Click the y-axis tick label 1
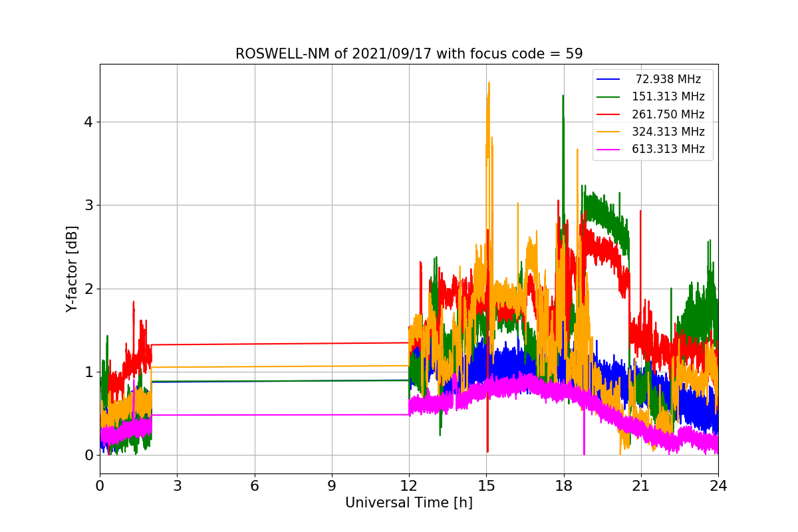The height and width of the screenshot is (532, 798). pos(88,372)
